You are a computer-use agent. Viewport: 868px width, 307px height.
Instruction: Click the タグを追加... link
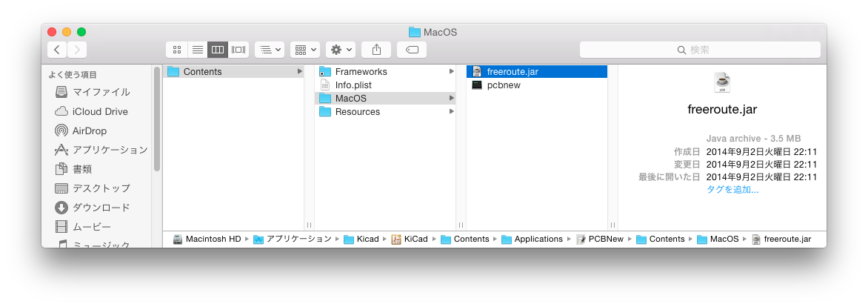click(732, 190)
